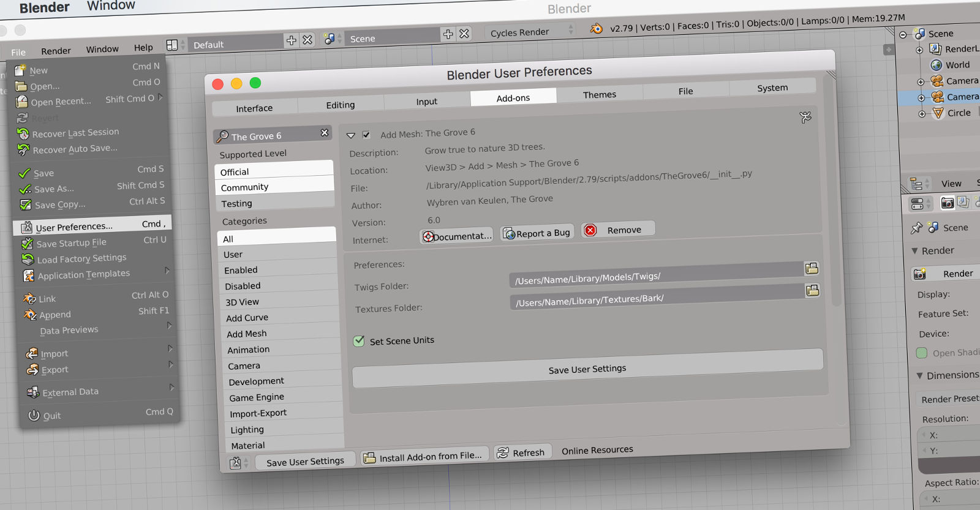This screenshot has height=510, width=980.
Task: Toggle the Testing support level filter
Action: (x=275, y=201)
